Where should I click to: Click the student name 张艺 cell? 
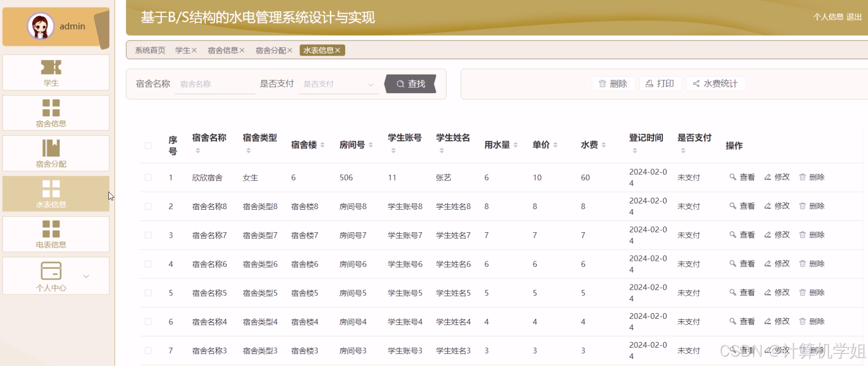click(444, 178)
